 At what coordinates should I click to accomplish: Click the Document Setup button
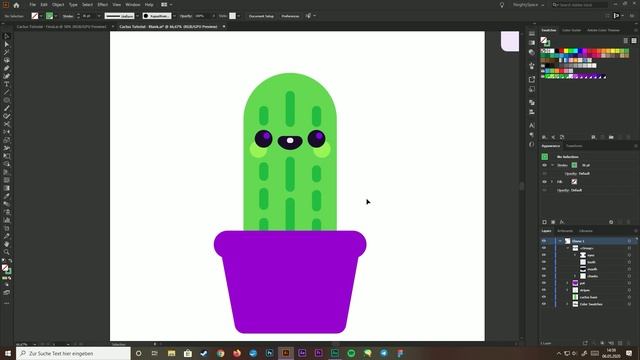coord(261,16)
